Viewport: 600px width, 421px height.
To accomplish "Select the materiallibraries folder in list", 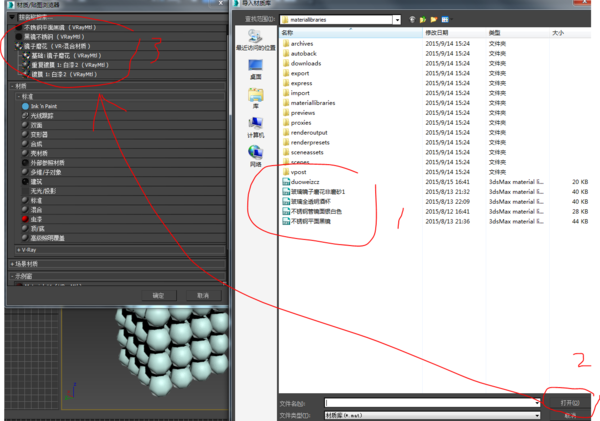I will coord(309,103).
